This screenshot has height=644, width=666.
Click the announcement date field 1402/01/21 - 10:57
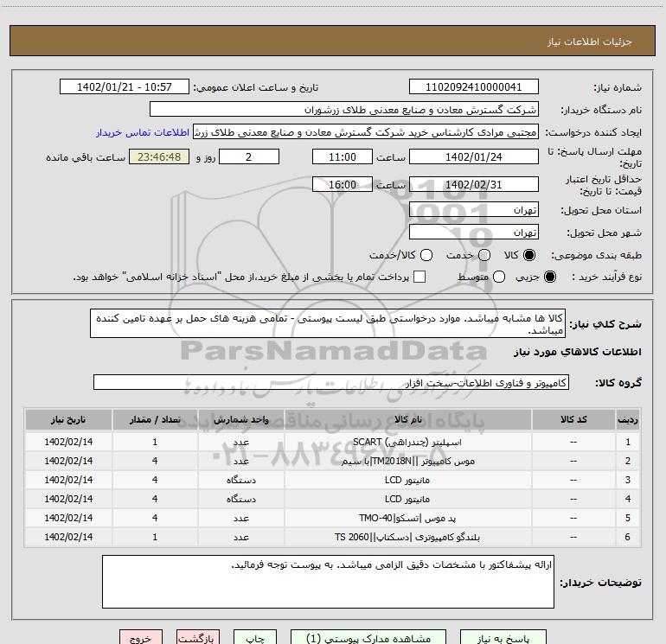pyautogui.click(x=124, y=87)
